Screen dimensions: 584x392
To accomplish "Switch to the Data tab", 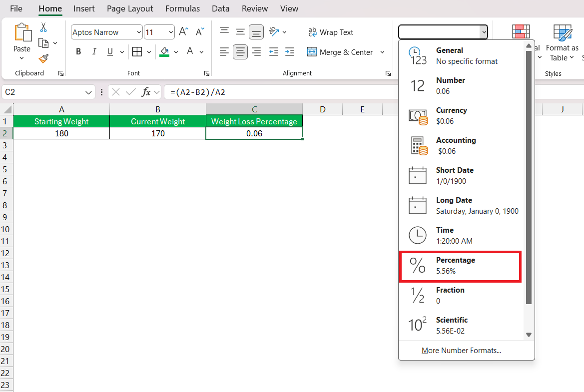I will click(220, 8).
